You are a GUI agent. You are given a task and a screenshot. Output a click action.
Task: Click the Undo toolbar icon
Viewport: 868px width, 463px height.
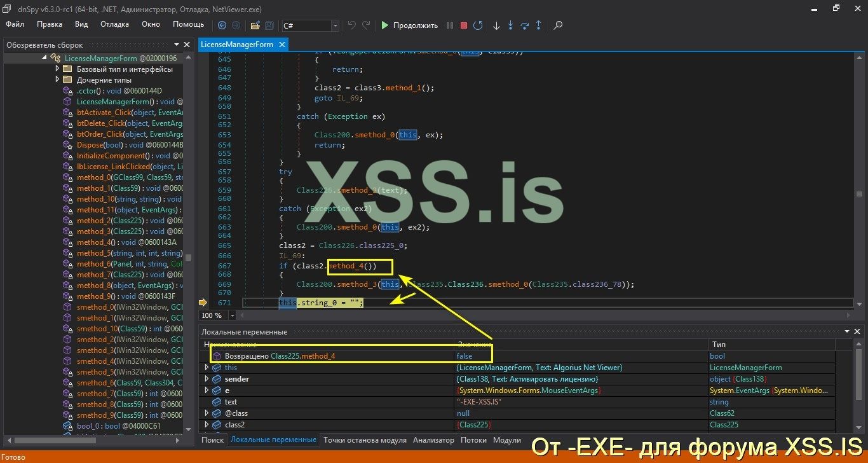click(352, 25)
